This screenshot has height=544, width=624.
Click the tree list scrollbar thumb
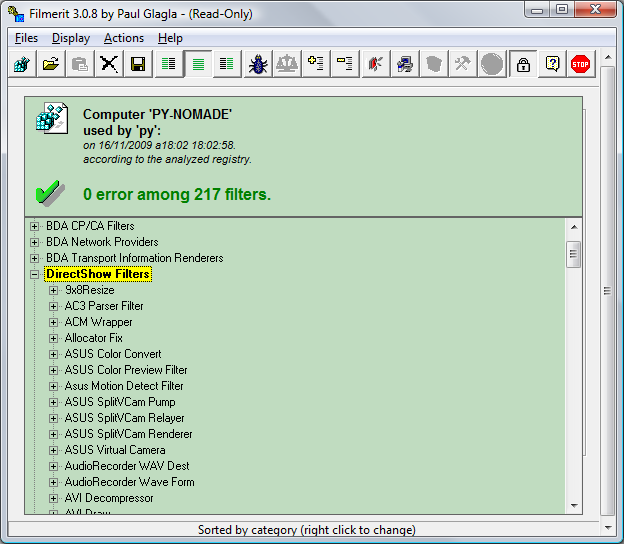[x=573, y=254]
